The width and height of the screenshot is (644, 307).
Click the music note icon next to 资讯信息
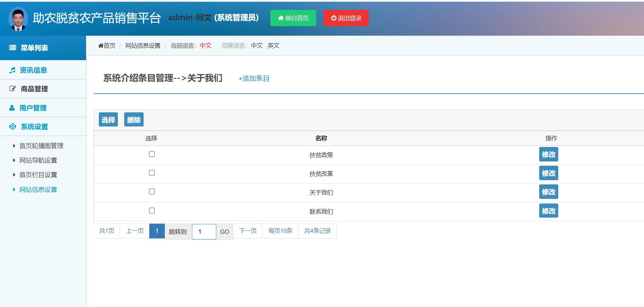[12, 70]
